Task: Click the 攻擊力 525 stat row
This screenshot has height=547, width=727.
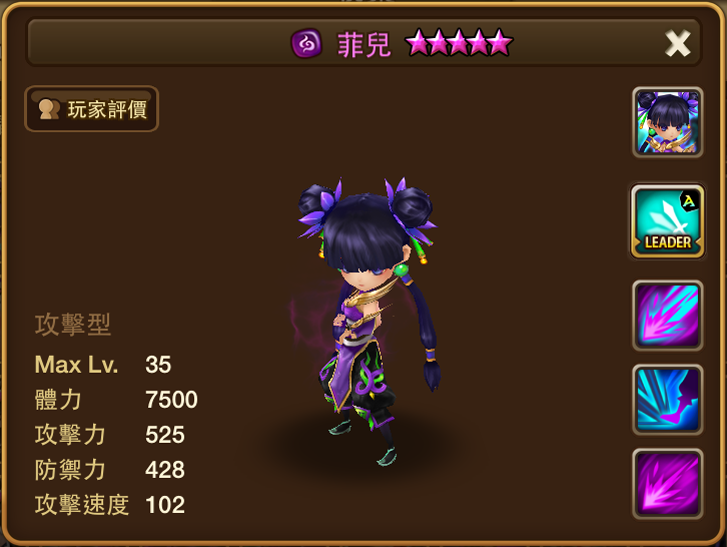Action: [110, 435]
